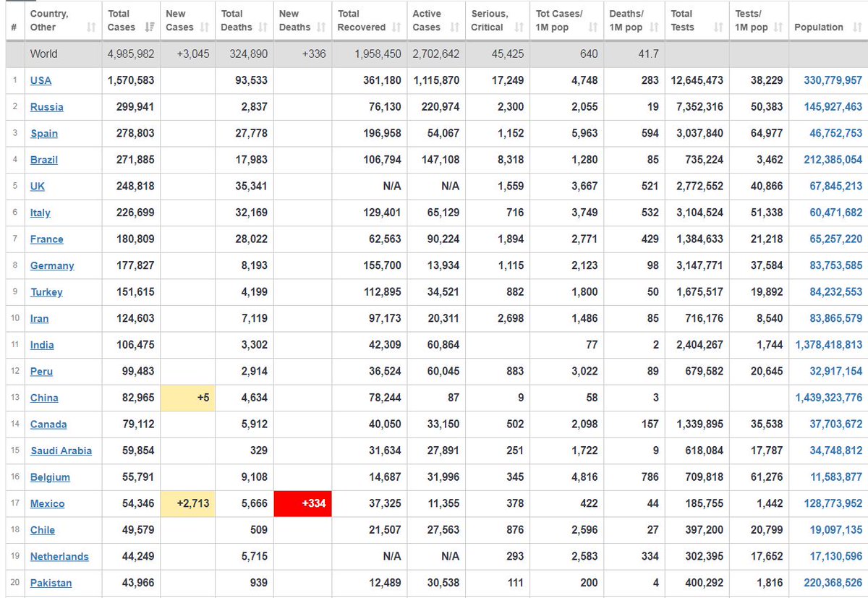Screen dimensions: 868x598
Task: Open the France country link
Action: [x=47, y=239]
